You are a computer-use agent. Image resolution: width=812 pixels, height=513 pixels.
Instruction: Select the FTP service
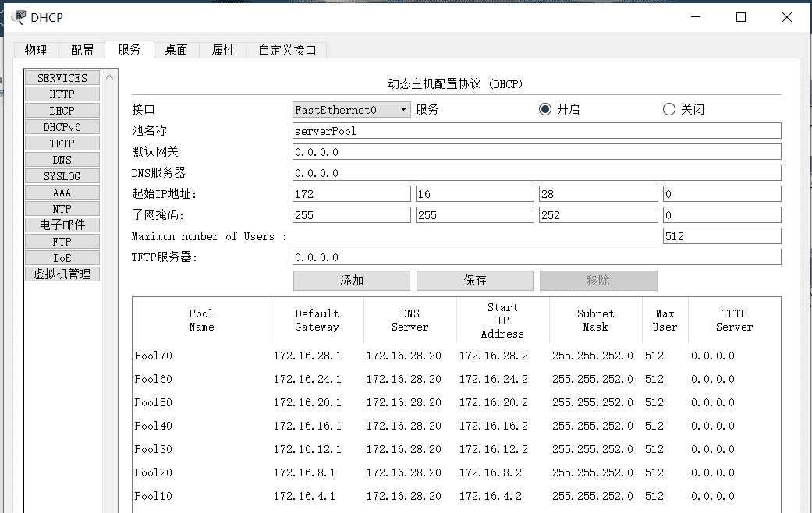62,241
